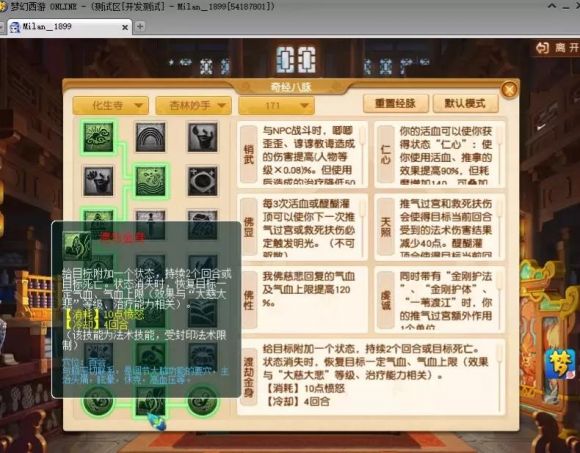
Task: Click the ring-shaped skill icon in second row
Action: pos(202,181)
